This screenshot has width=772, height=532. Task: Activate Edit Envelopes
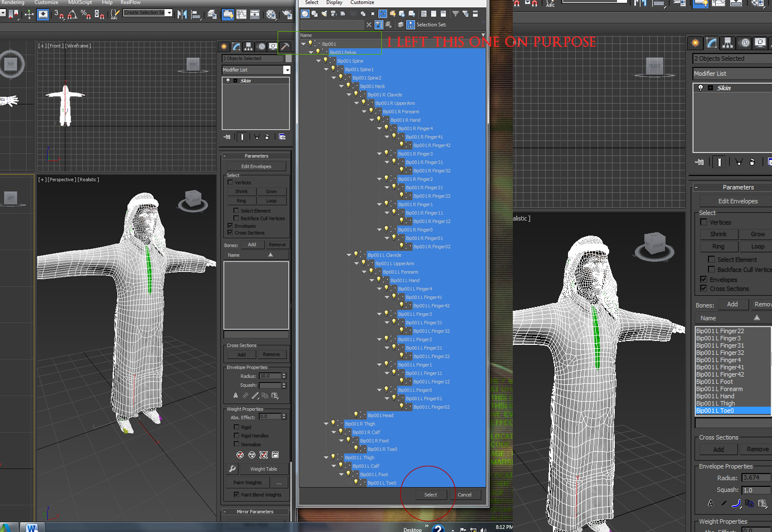click(x=255, y=166)
